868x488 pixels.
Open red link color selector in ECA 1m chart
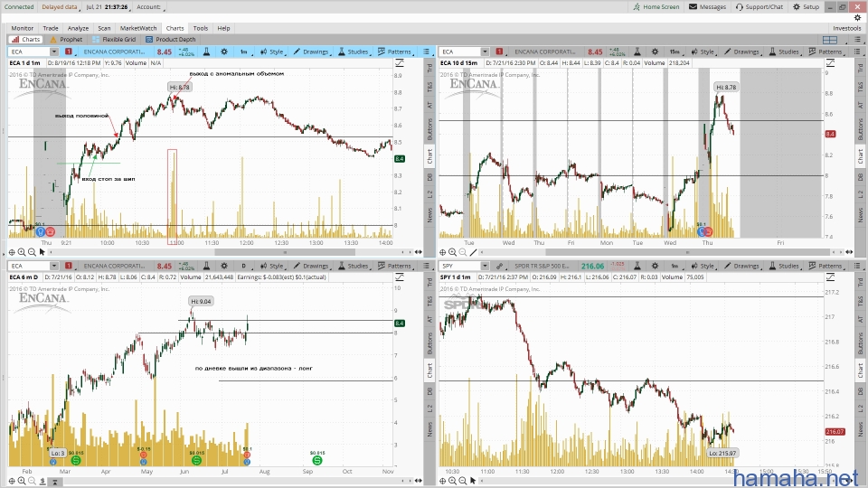[69, 52]
